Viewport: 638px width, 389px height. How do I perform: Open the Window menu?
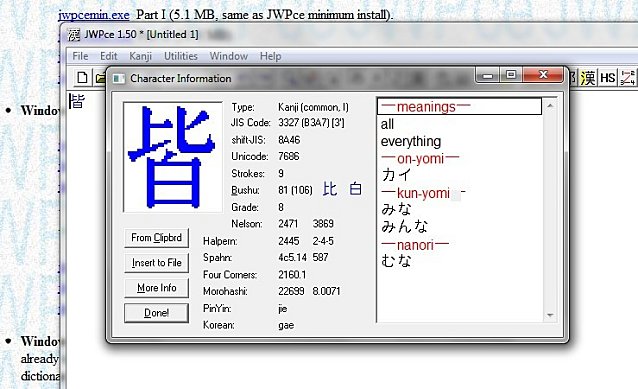[x=229, y=56]
